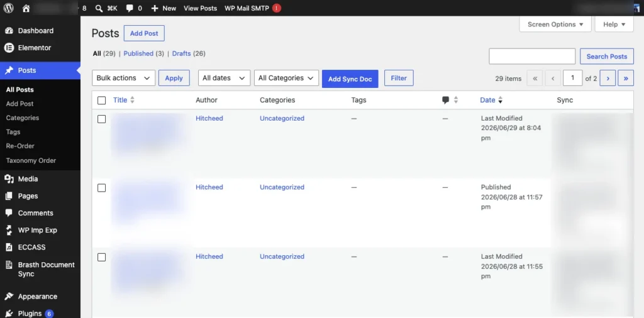Open the Bulk actions dropdown
The width and height of the screenshot is (644, 318).
(124, 78)
